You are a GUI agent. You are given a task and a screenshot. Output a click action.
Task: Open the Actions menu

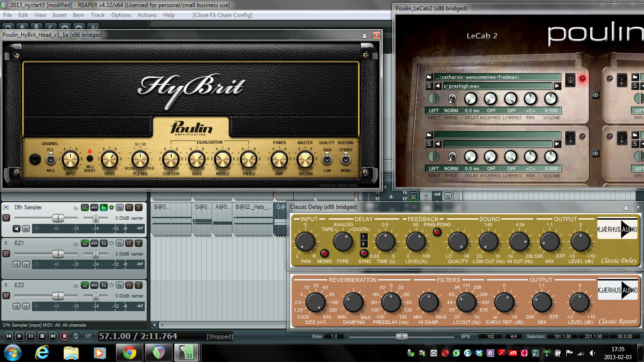(x=147, y=15)
